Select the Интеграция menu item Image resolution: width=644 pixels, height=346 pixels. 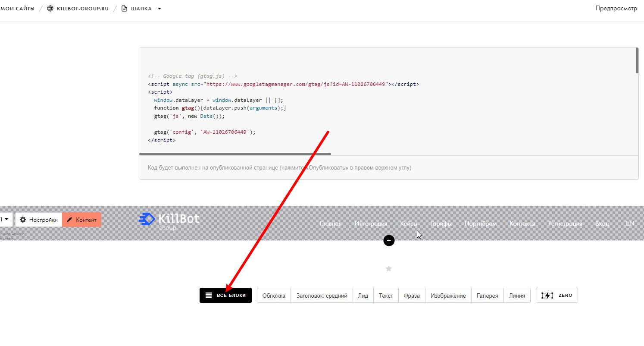(371, 223)
